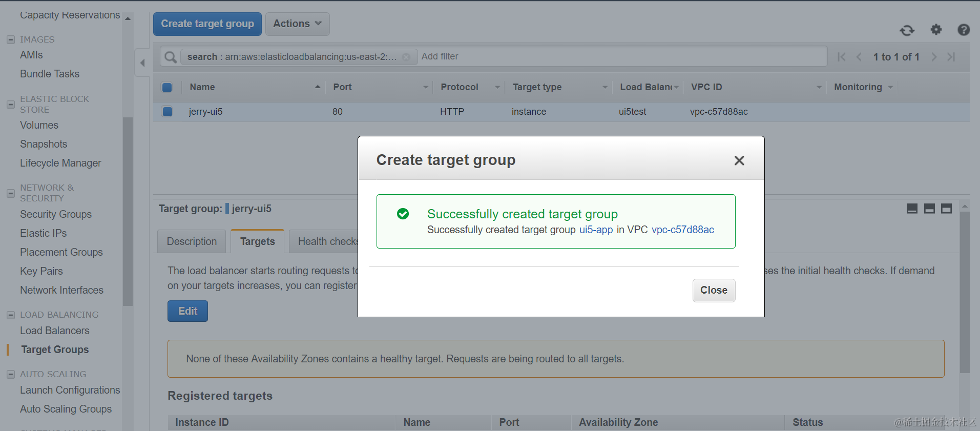Viewport: 980px width, 431px height.
Task: Open Volumes in the sidebar
Action: click(39, 125)
